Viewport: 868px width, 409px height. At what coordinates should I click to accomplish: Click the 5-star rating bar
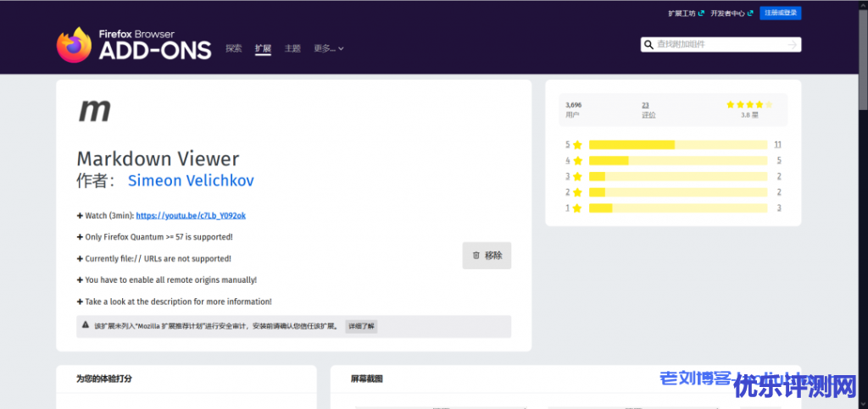pos(678,145)
